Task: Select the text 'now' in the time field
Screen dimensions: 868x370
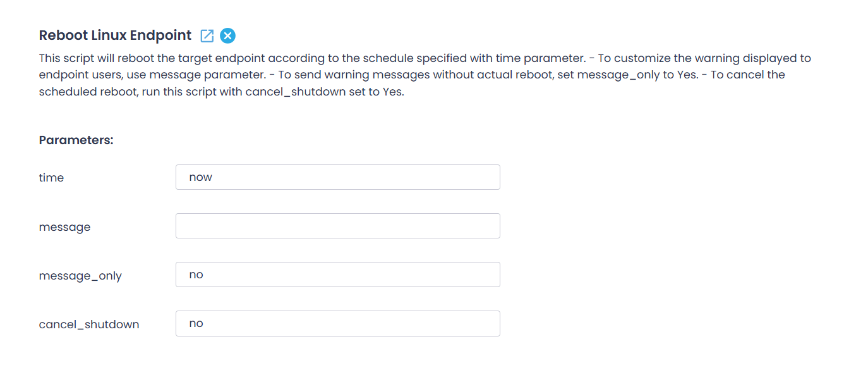Action: (200, 177)
